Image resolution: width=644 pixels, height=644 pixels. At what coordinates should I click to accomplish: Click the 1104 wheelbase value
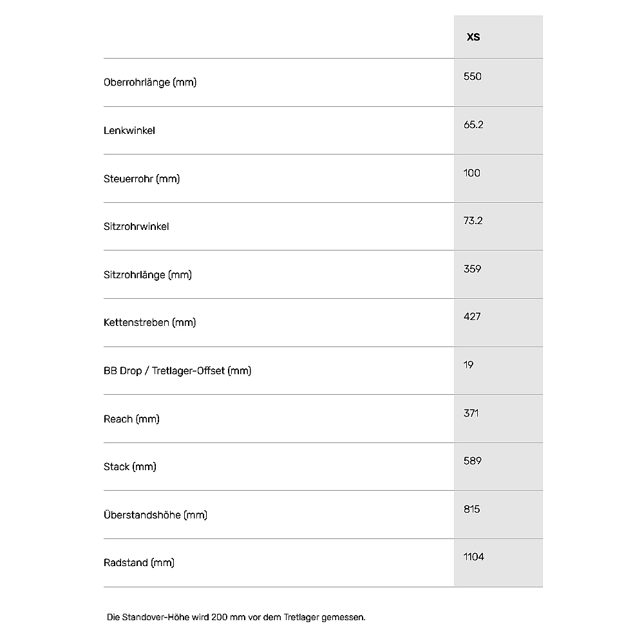point(474,557)
